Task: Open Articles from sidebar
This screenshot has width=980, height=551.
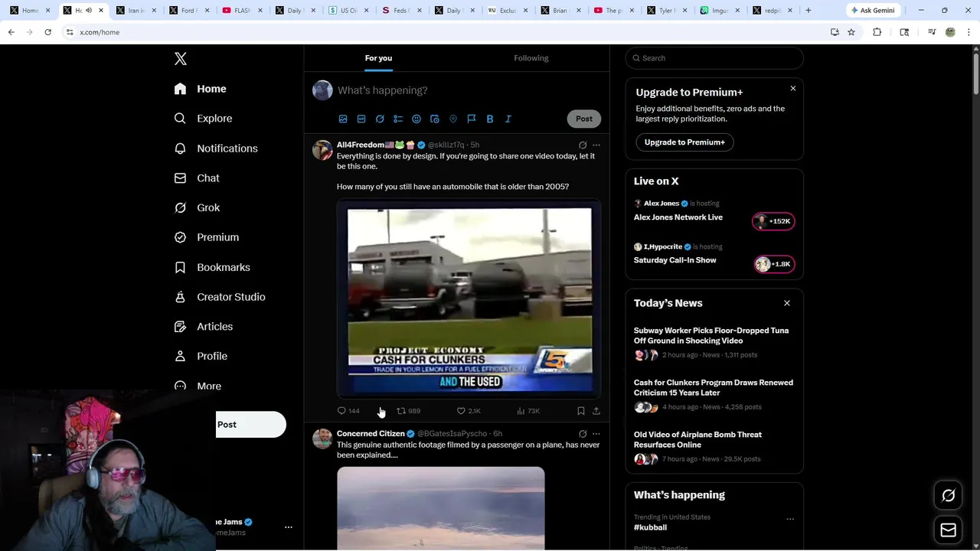Action: click(x=204, y=326)
